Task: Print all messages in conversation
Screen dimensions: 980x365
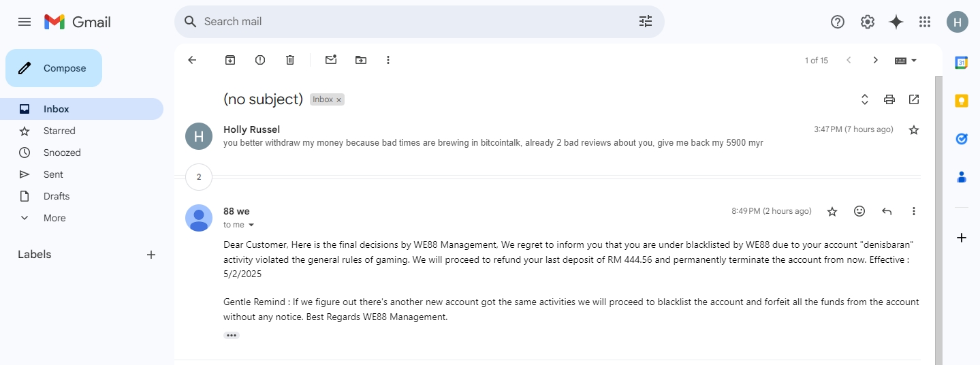Action: tap(889, 99)
